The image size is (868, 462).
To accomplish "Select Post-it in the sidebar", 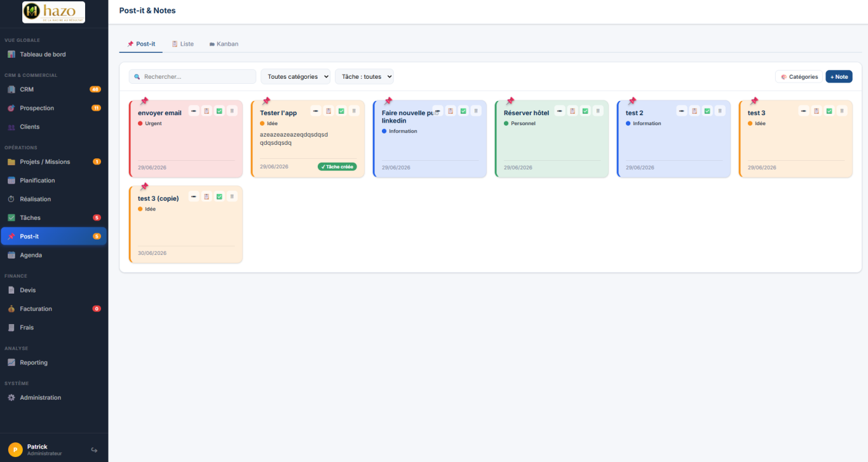I will (x=54, y=236).
